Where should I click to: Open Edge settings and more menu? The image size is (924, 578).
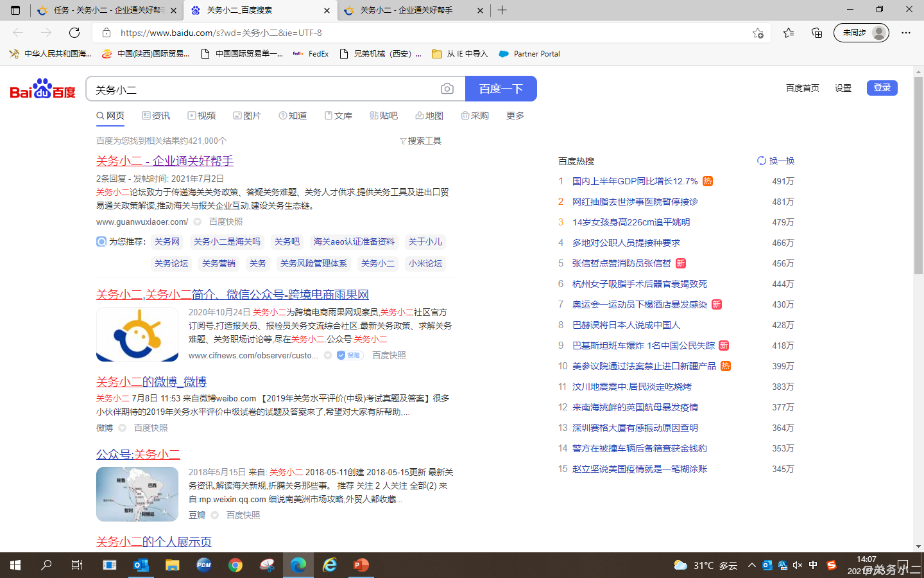[x=906, y=33]
